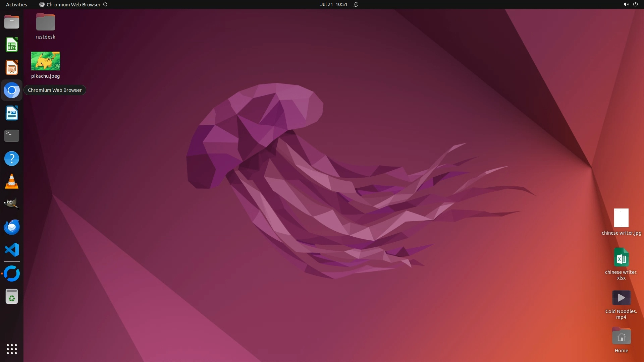
Task: Launch Thunderbird Mail from the dock
Action: (x=12, y=227)
